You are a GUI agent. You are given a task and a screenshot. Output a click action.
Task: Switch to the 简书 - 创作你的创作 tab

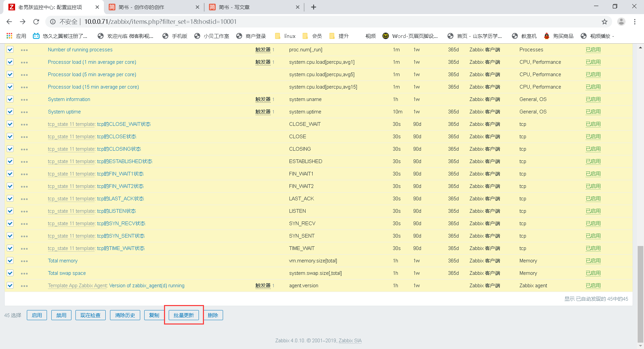point(154,7)
